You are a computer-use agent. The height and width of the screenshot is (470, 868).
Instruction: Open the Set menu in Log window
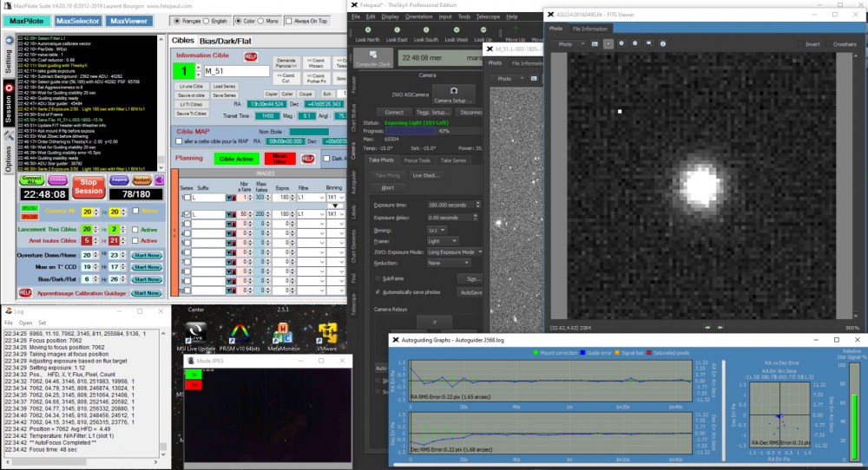[42, 323]
